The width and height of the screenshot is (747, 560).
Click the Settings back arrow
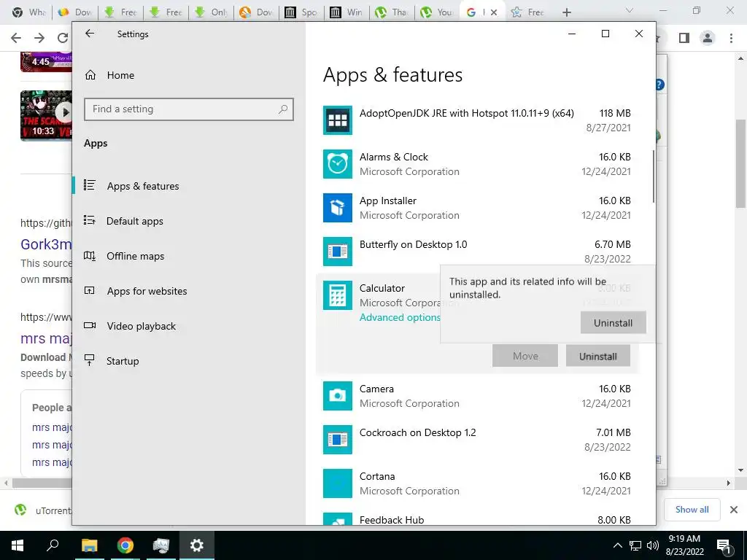point(90,34)
